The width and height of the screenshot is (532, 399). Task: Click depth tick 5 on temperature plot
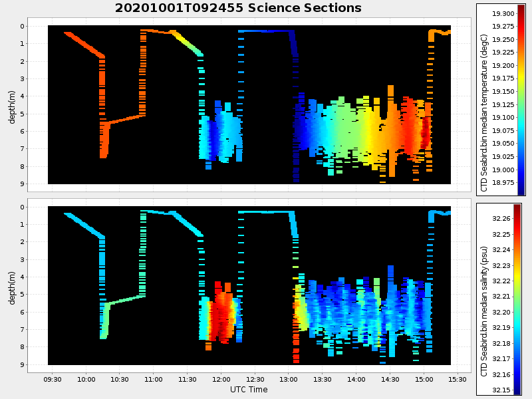tap(23, 114)
